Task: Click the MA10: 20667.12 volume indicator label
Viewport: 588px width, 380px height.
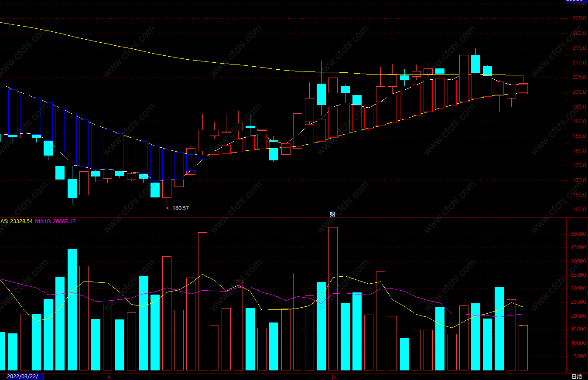Action: click(x=55, y=221)
